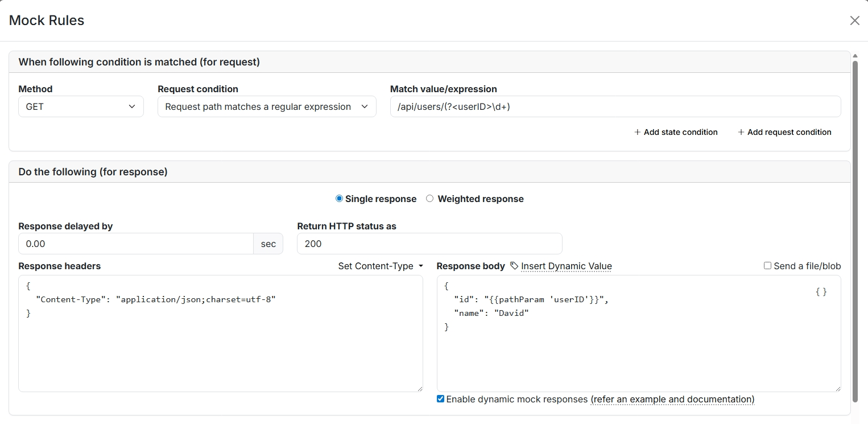
Task: Click the Match value/expression input field
Action: pos(615,106)
